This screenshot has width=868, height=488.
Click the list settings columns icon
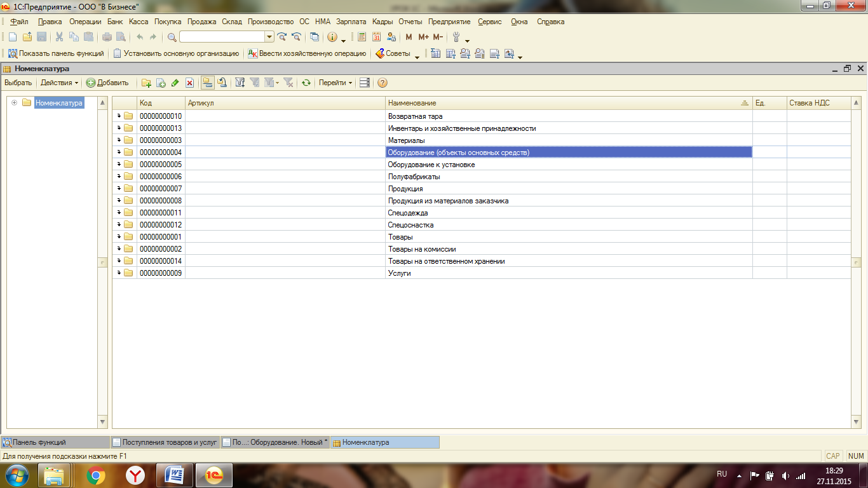[364, 83]
